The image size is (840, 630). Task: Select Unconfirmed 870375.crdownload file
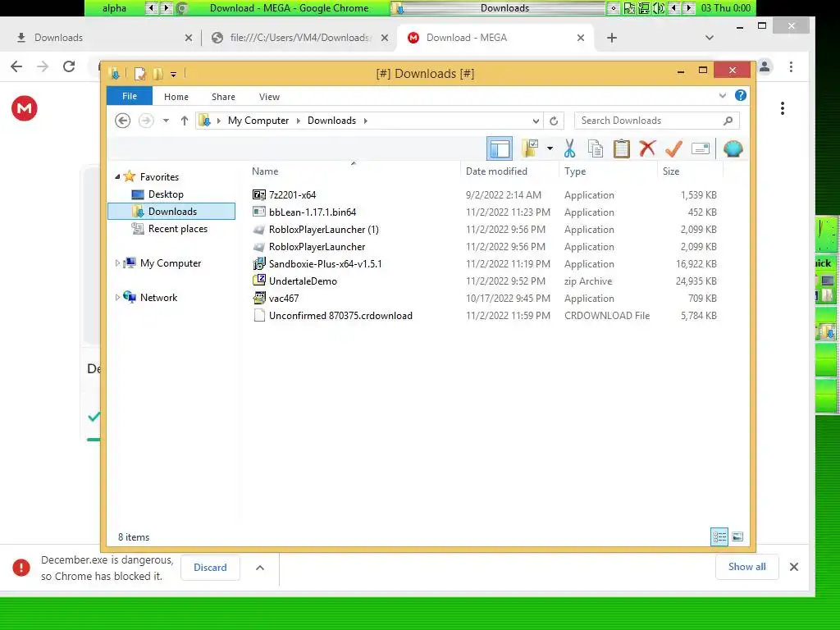click(340, 316)
